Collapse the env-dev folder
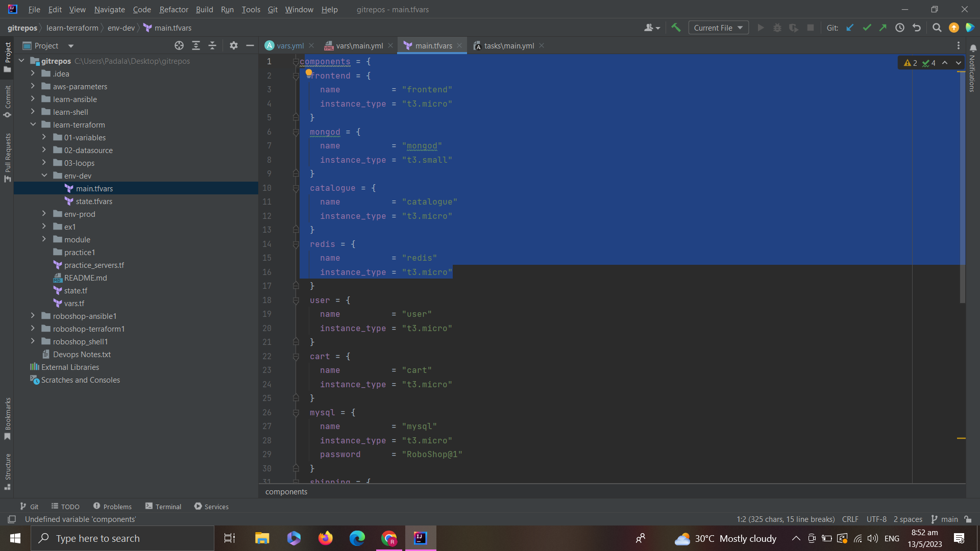The image size is (980, 551). point(44,176)
